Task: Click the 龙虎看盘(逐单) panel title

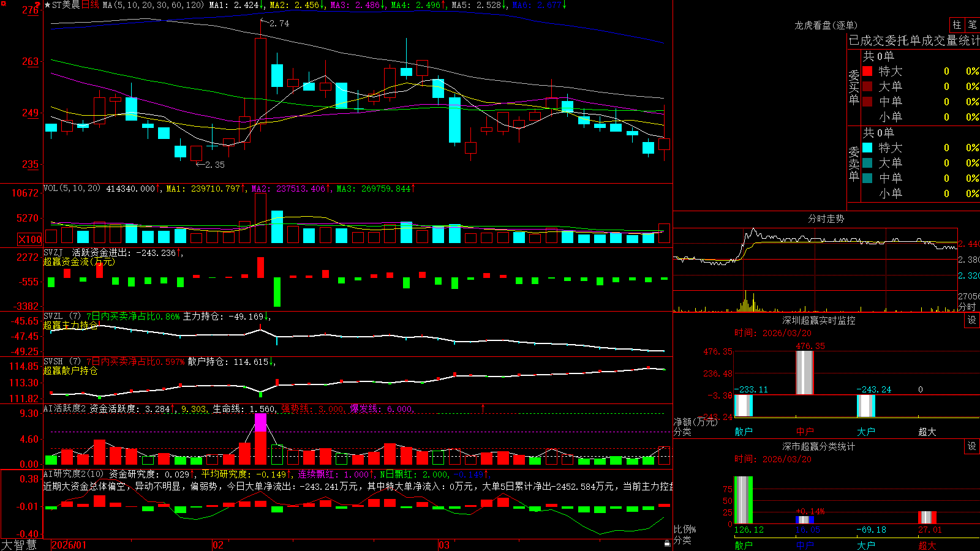Action: pyautogui.click(x=826, y=25)
